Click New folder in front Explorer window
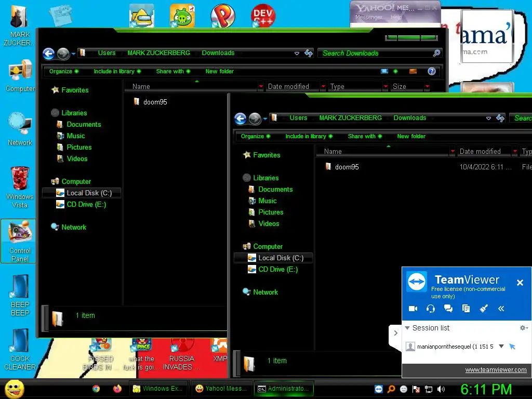This screenshot has height=399, width=532. point(411,136)
